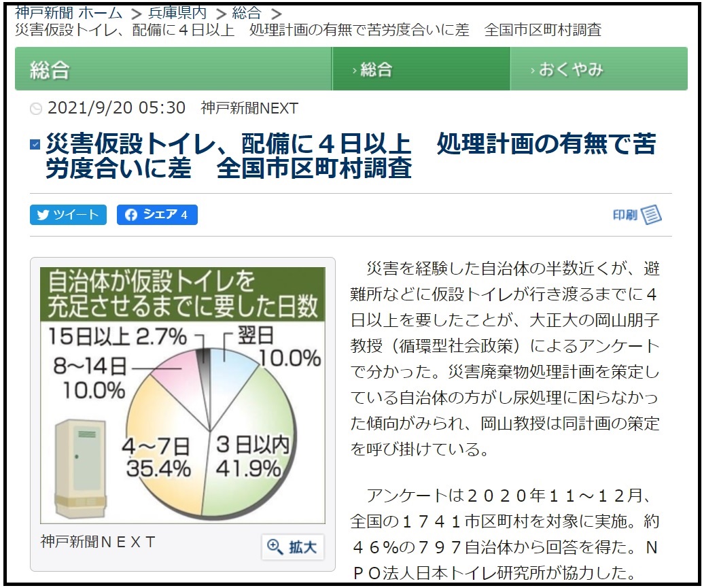The width and height of the screenshot is (702, 588).
Task: Click the article headline about 災害仮設トイレ
Action: (350, 156)
